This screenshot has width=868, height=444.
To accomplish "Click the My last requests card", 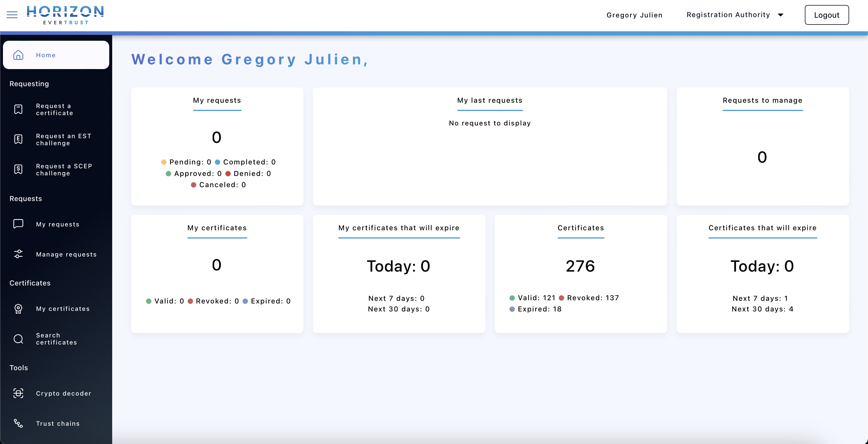I will 490,146.
